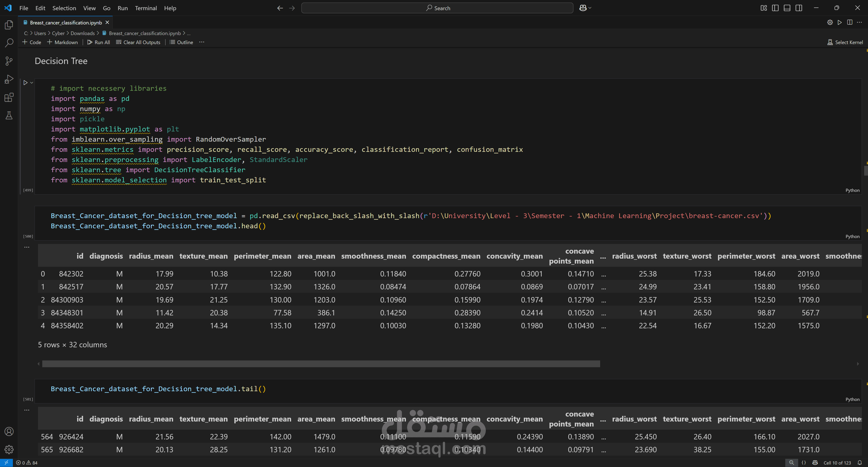Open the Source Control view
The height and width of the screenshot is (467, 868).
[x=9, y=61]
